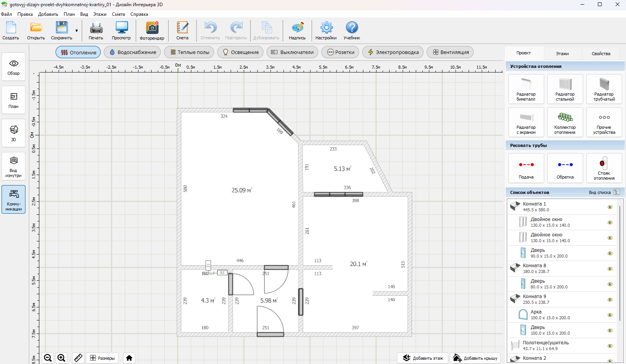Open the Сохранить dropdown arrow
This screenshot has width=626, height=364.
pos(77,31)
